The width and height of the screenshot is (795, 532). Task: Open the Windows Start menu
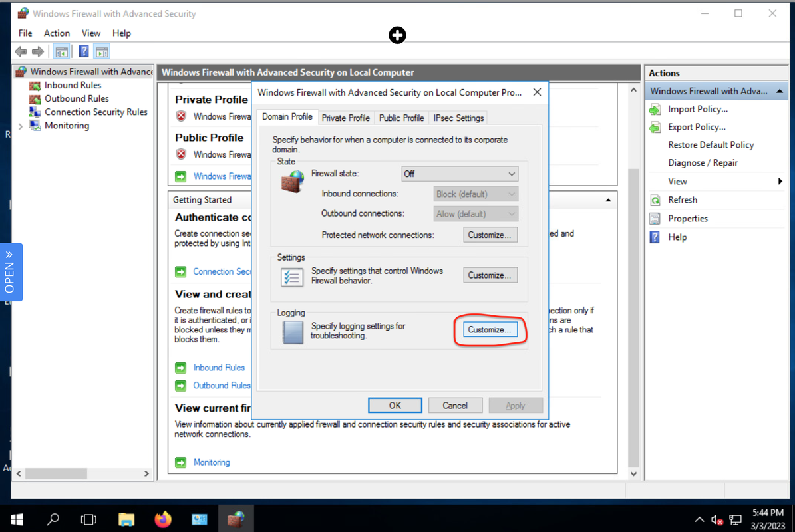[17, 519]
